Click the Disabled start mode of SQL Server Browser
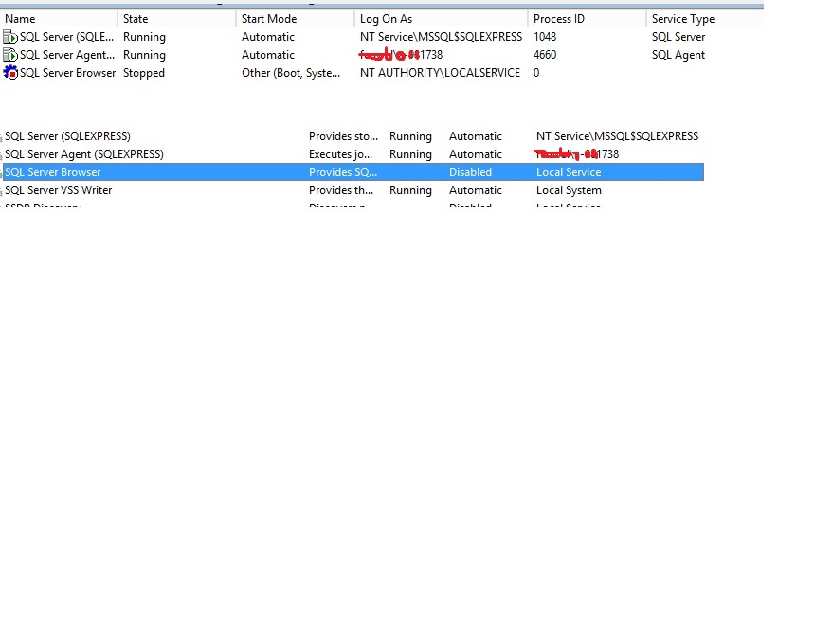This screenshot has width=814, height=644. (470, 171)
